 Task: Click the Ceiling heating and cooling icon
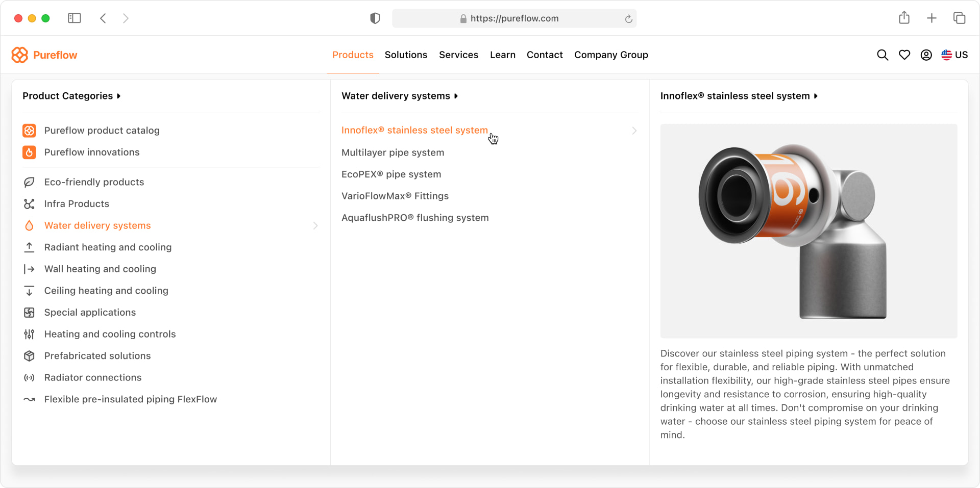[29, 291]
